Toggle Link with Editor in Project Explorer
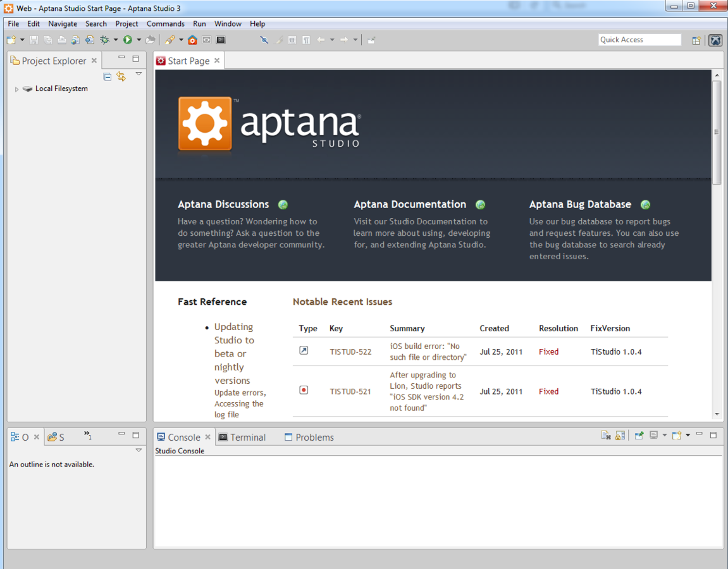The height and width of the screenshot is (569, 728). point(121,76)
